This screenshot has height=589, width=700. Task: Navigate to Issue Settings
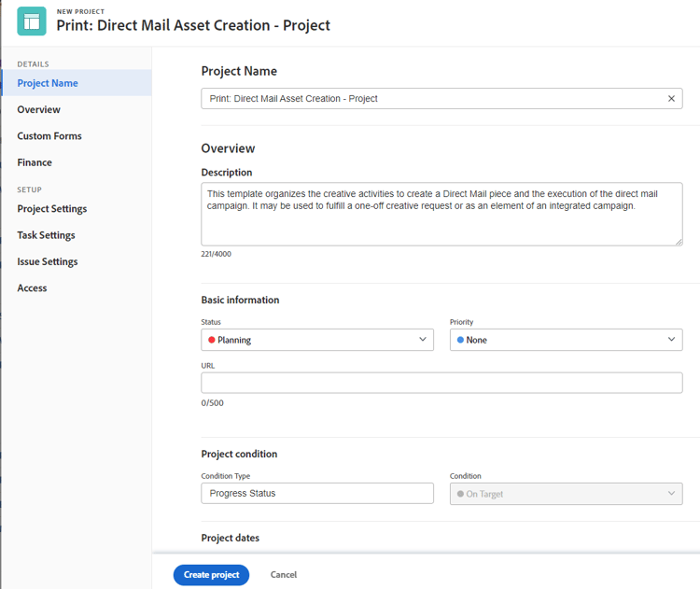pyautogui.click(x=48, y=261)
